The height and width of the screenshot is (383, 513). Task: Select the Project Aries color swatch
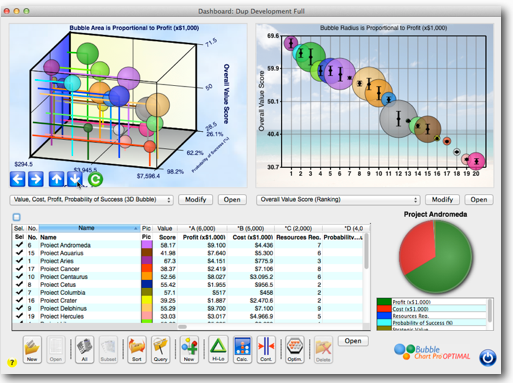click(x=147, y=261)
